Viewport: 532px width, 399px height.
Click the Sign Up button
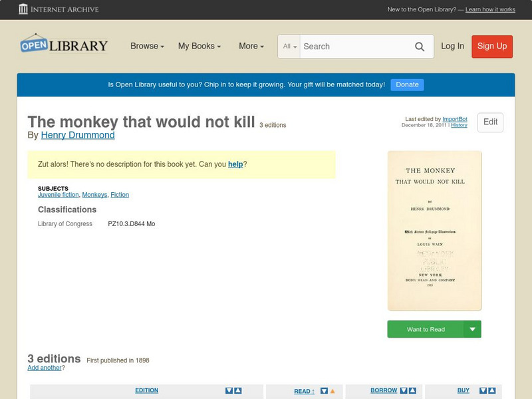pyautogui.click(x=492, y=47)
